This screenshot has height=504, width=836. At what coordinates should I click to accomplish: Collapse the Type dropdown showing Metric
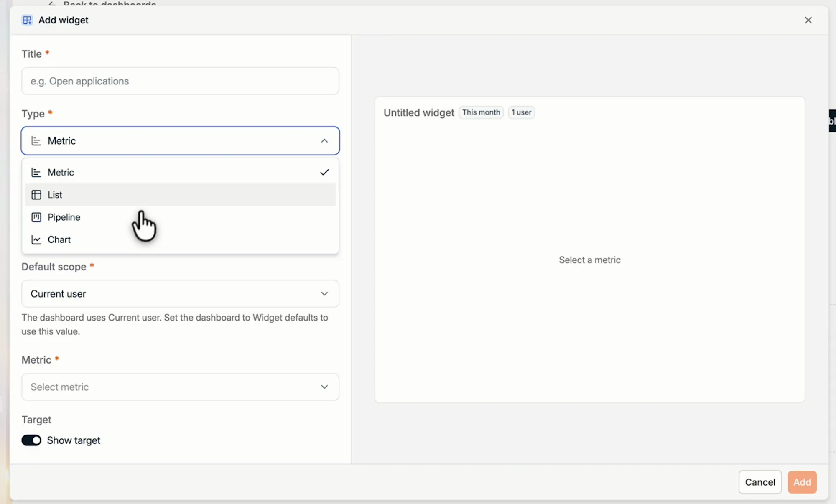(x=180, y=141)
